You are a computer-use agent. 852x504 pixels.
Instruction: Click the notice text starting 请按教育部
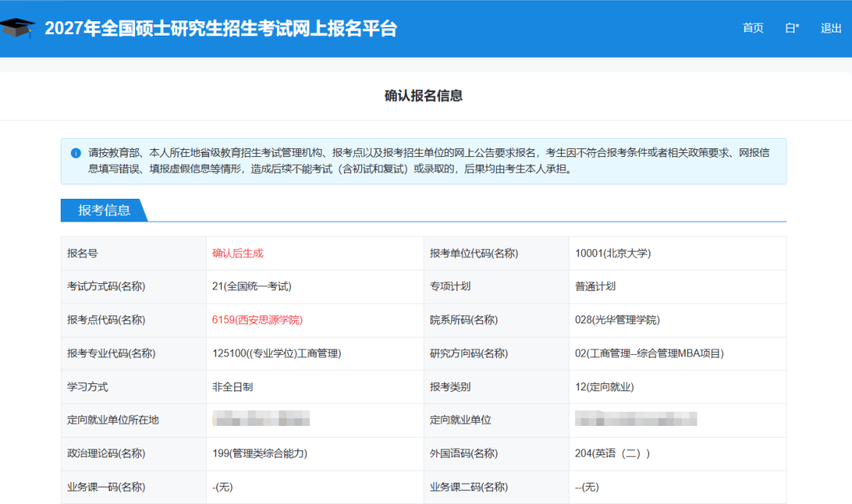coord(428,161)
